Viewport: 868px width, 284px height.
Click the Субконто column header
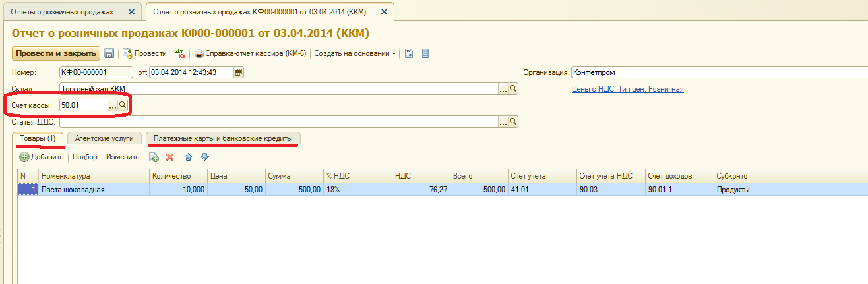[790, 176]
